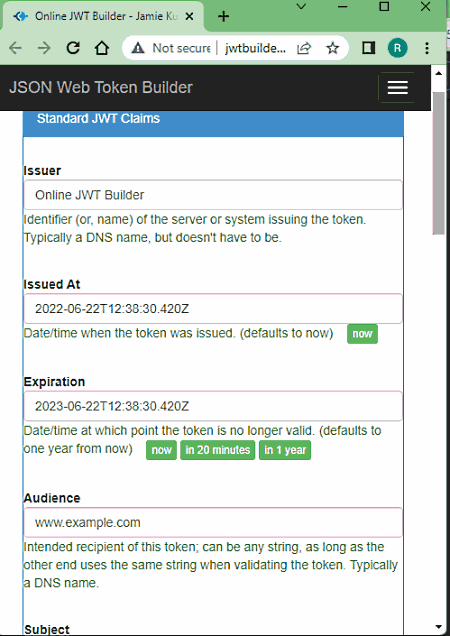Viewport: 450px width, 636px height.
Task: Go to browser home page icon
Action: click(x=102, y=48)
